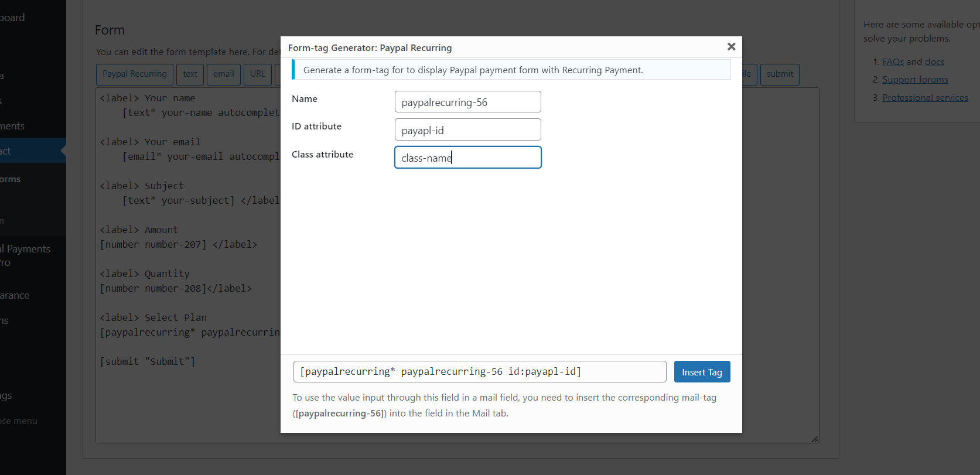Screen dimensions: 980x475
Task: Follow the Professional services link
Action: tap(925, 98)
